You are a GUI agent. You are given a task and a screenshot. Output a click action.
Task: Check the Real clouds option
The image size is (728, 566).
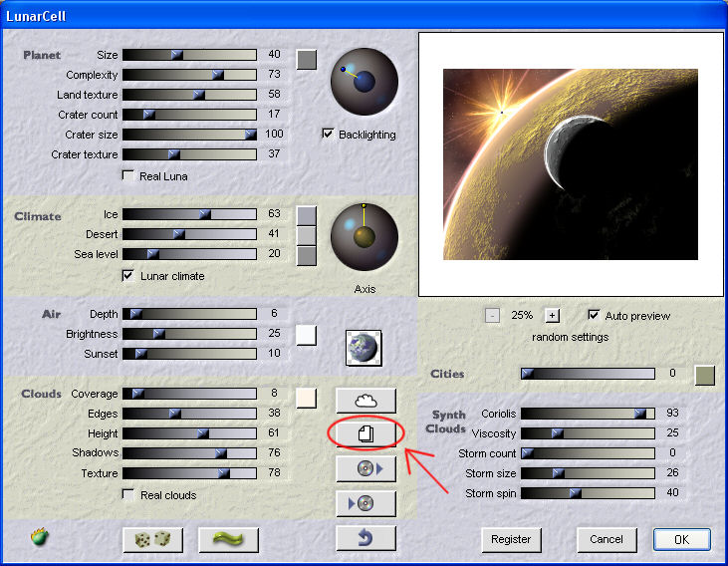coord(127,495)
